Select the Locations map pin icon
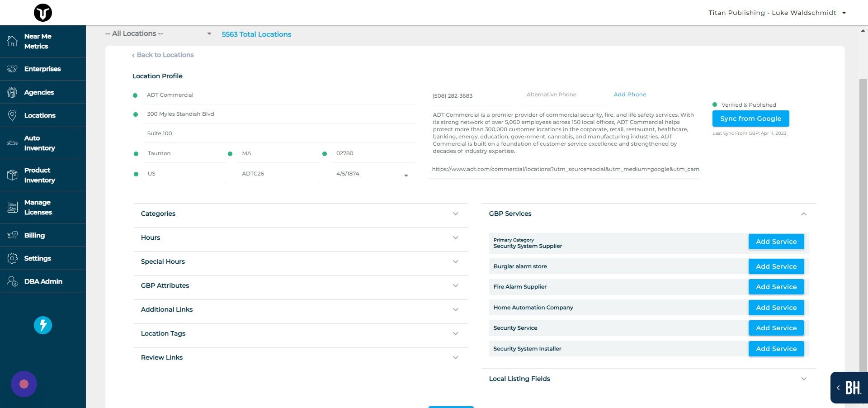The height and width of the screenshot is (408, 868). tap(12, 115)
